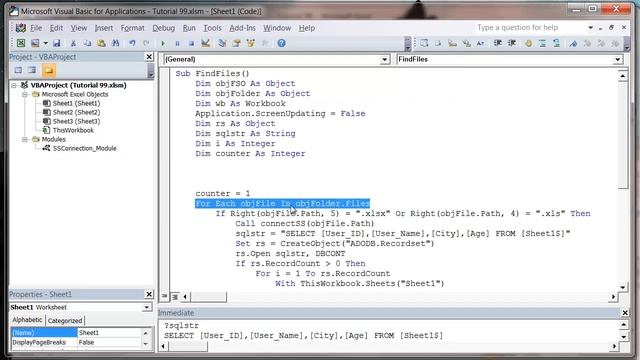This screenshot has height=360, width=640.
Task: Click the Reset stop icon
Action: [x=191, y=43]
